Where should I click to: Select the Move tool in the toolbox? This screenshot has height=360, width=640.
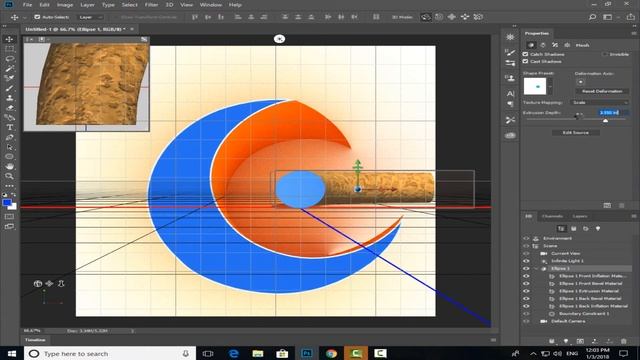(9, 39)
